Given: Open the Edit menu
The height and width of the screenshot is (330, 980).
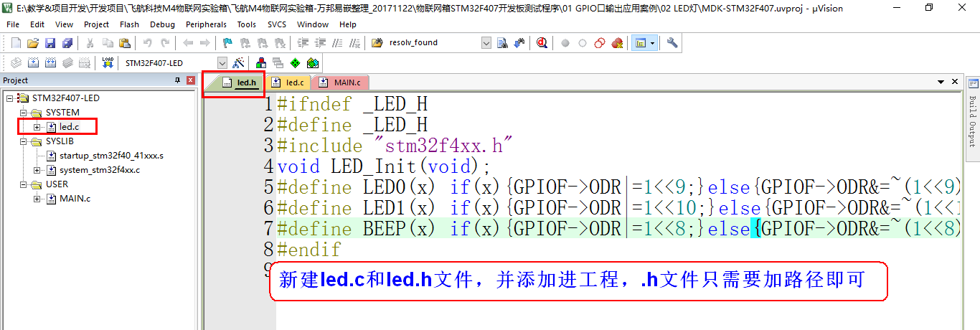Looking at the screenshot, I should click(x=37, y=24).
